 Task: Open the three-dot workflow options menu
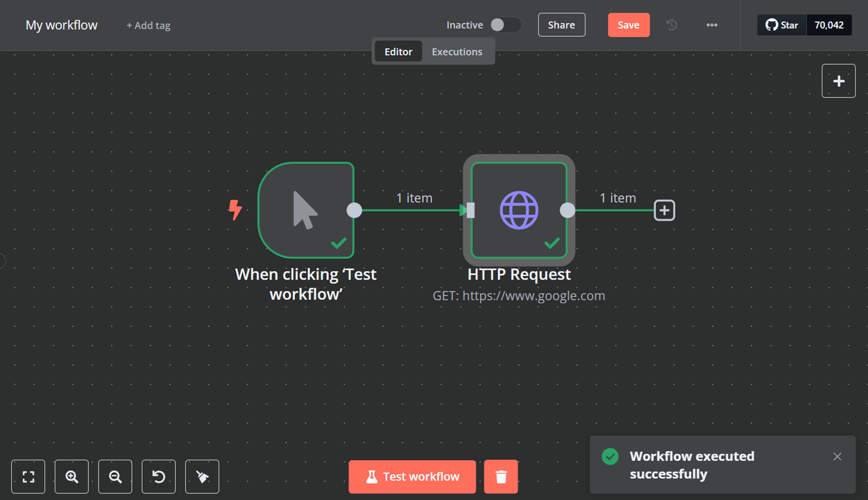pos(712,25)
